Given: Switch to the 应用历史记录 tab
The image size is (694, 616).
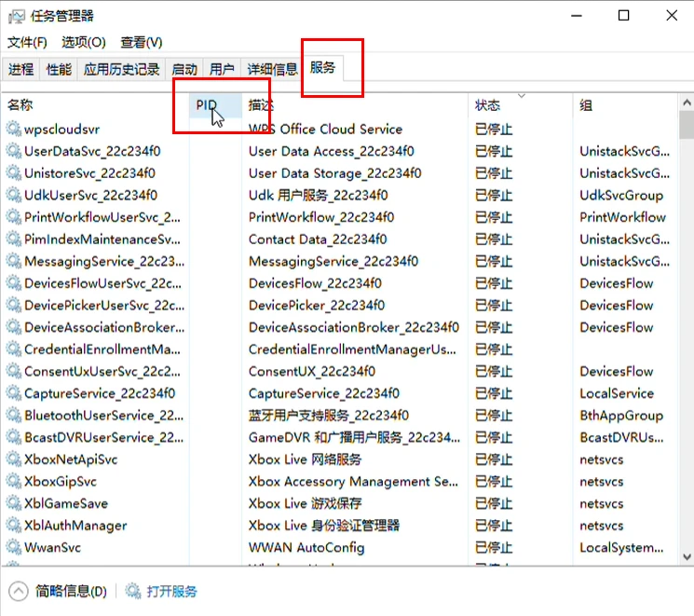Looking at the screenshot, I should pyautogui.click(x=121, y=69).
